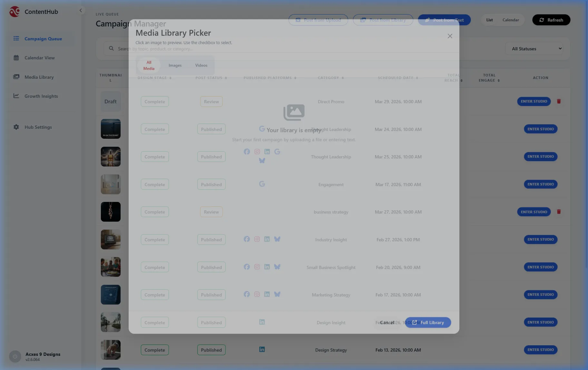The width and height of the screenshot is (588, 370).
Task: Go to Growth Insights chart icon
Action: click(x=16, y=96)
